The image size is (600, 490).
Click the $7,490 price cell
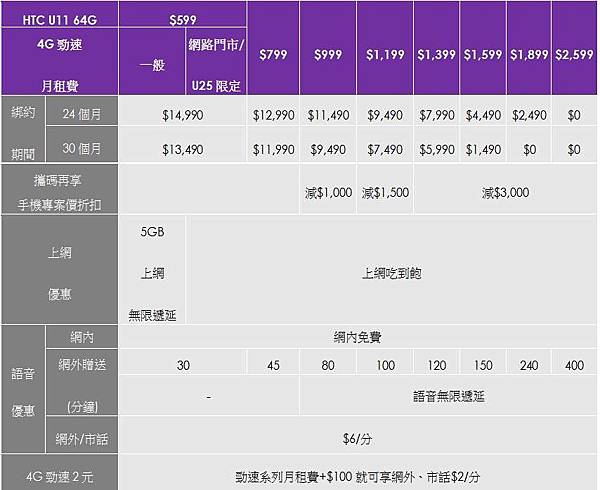(x=385, y=144)
